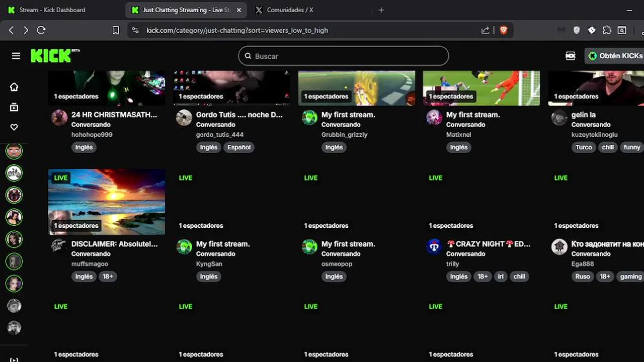Open the browser Extensions puzzle icon
The image size is (644, 362).
pyautogui.click(x=607, y=30)
